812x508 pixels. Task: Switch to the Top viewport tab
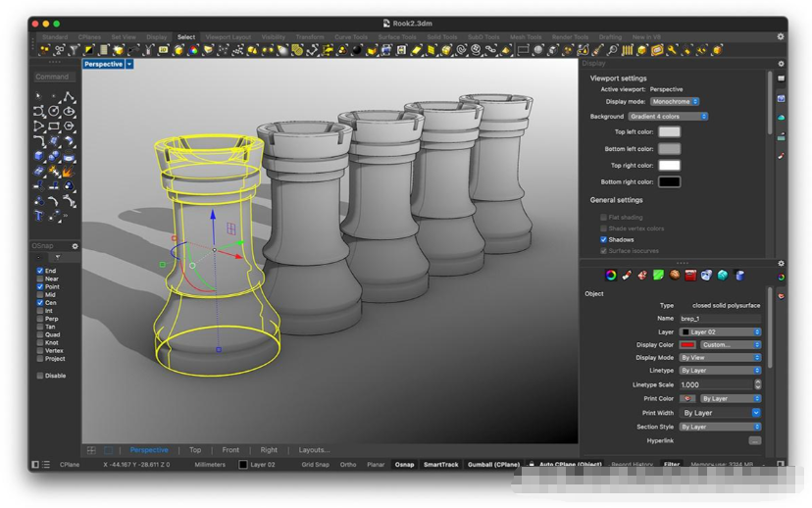pos(195,450)
